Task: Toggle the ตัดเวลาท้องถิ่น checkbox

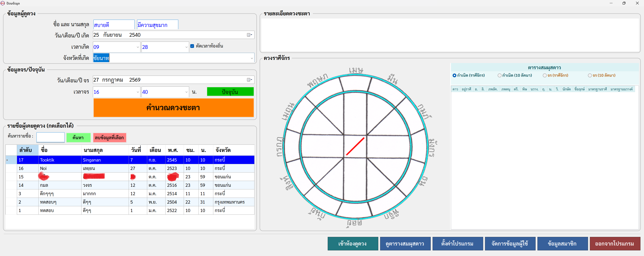Action: 192,46
